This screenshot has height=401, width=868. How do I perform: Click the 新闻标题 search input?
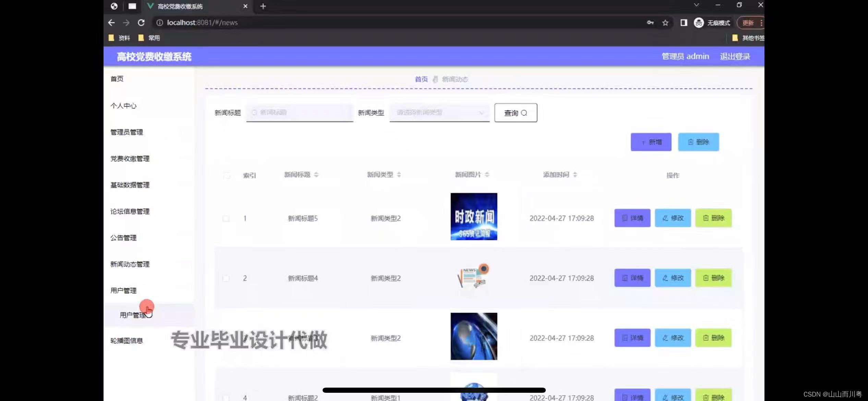tap(299, 112)
